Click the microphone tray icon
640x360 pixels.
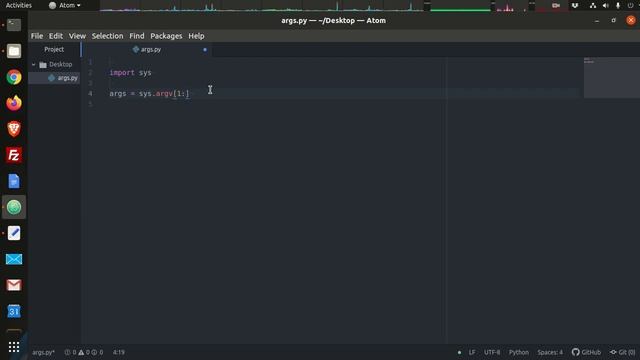tap(618, 5)
